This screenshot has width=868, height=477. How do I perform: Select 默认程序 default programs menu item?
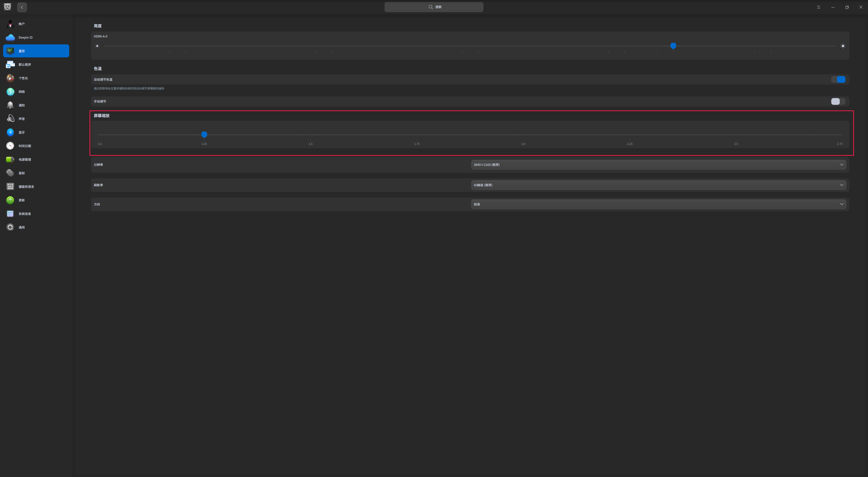point(25,65)
